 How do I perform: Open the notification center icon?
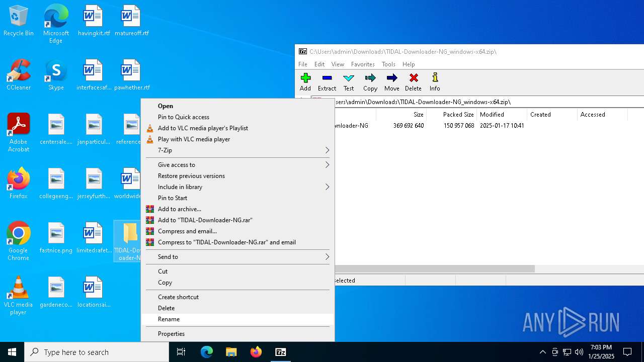[x=627, y=352]
